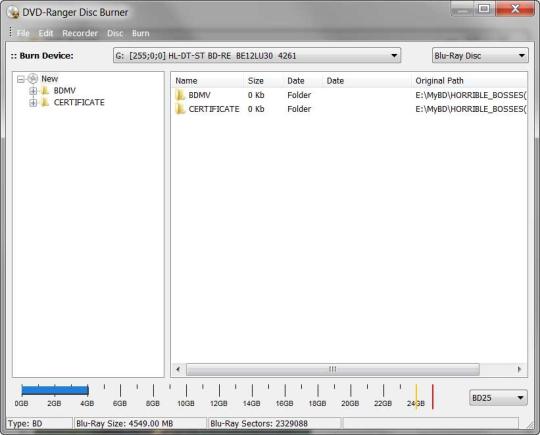Click the first Date column header
The image size is (540, 435).
coord(303,81)
